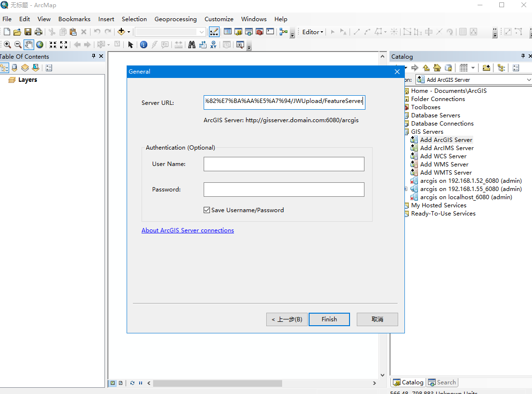Use the Find tool (binoculars)
532x394 pixels.
pos(192,44)
